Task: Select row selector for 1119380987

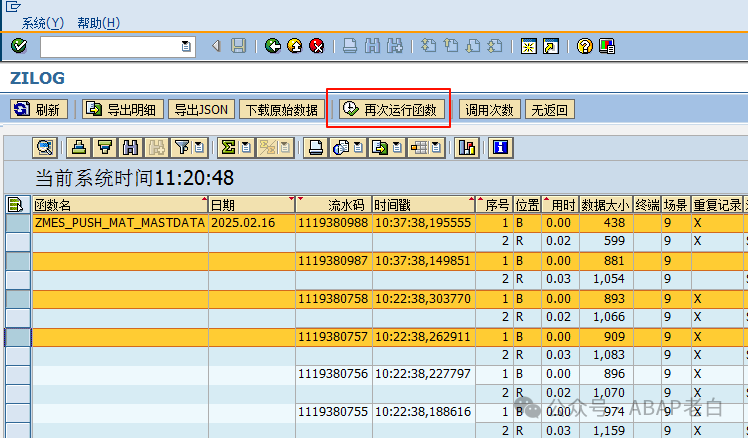Action: [x=18, y=261]
